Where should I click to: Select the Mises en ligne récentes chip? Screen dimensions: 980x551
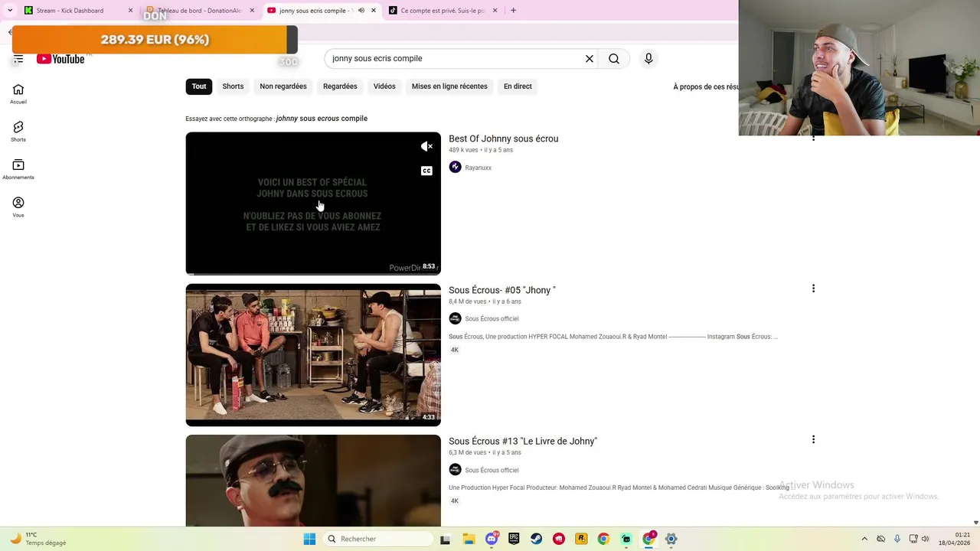click(449, 86)
